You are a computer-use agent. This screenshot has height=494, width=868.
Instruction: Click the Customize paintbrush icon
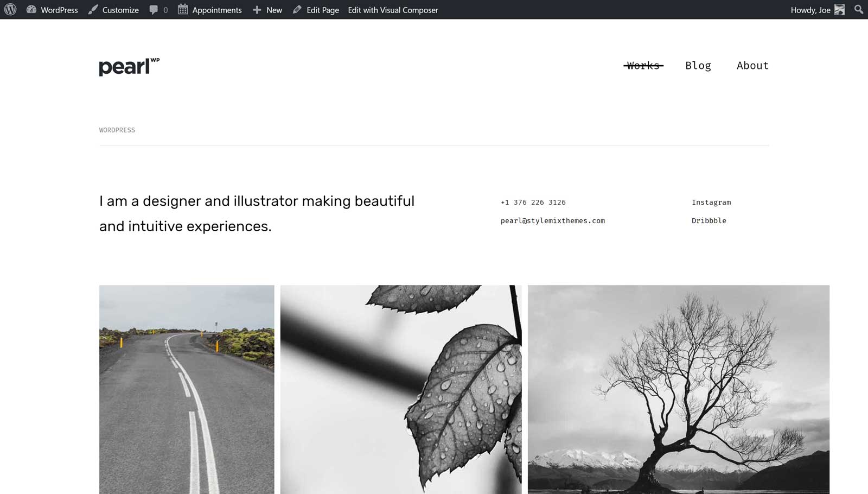click(93, 10)
